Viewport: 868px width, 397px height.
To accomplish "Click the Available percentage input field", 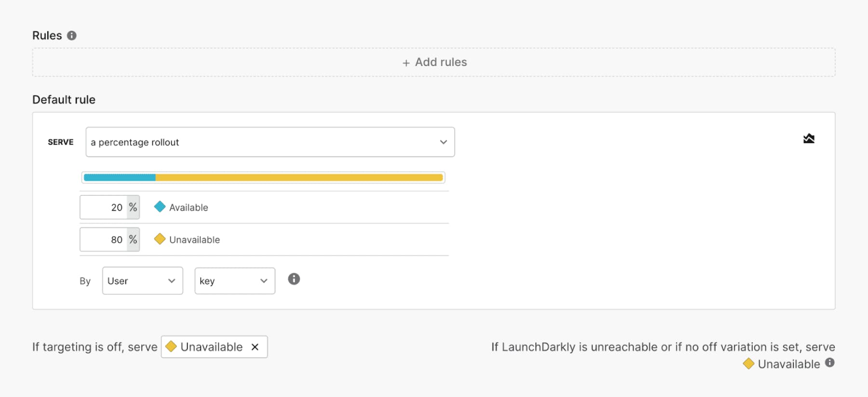I will [x=104, y=207].
